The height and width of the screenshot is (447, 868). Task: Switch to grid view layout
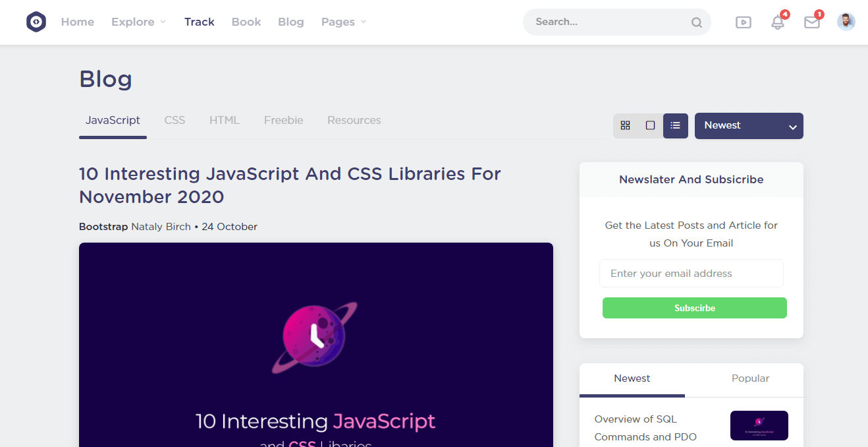pos(626,125)
